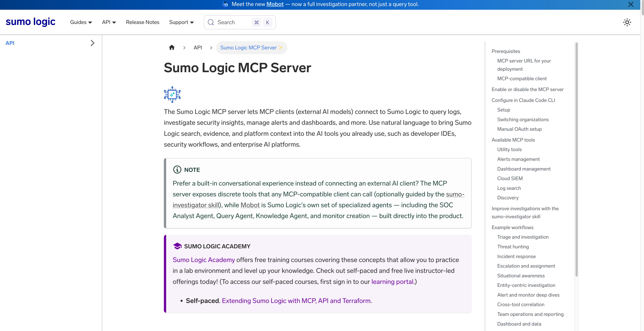644x331 pixels.
Task: Open the Support dropdown menu
Action: [x=181, y=22]
